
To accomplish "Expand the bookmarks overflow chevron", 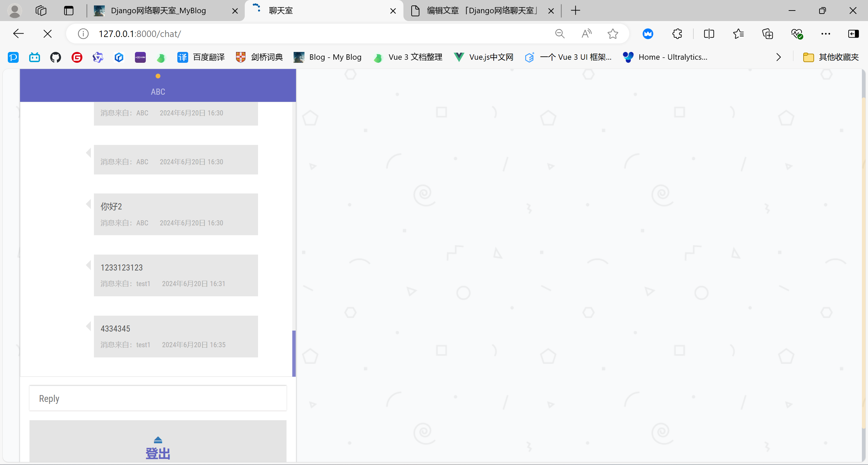I will (x=778, y=57).
